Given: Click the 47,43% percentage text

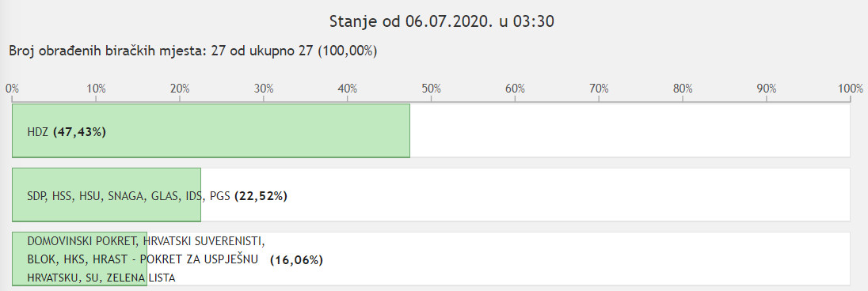Looking at the screenshot, I should (79, 133).
